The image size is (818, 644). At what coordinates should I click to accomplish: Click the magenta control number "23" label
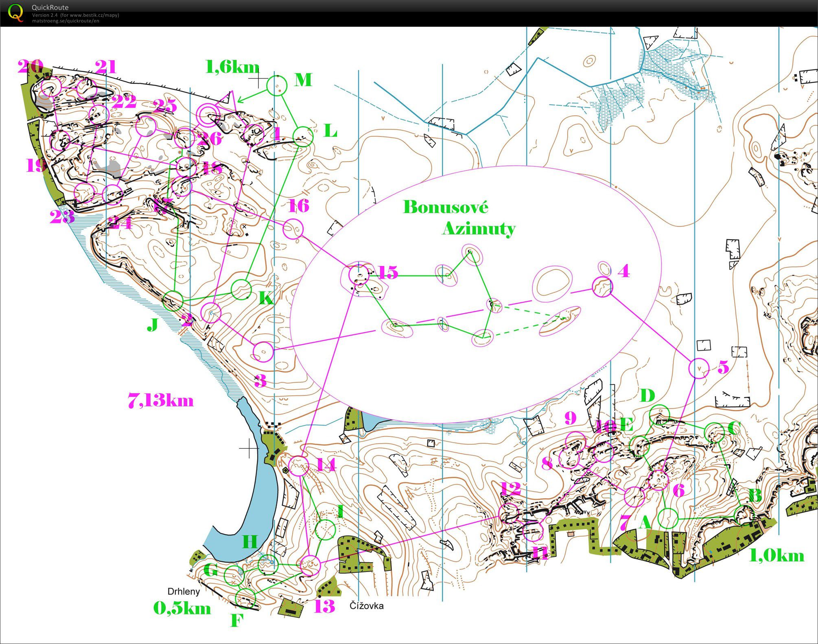62,217
